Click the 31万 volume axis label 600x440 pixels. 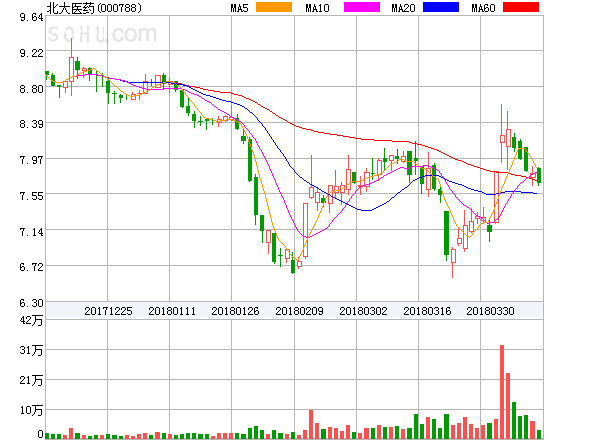pyautogui.click(x=31, y=350)
